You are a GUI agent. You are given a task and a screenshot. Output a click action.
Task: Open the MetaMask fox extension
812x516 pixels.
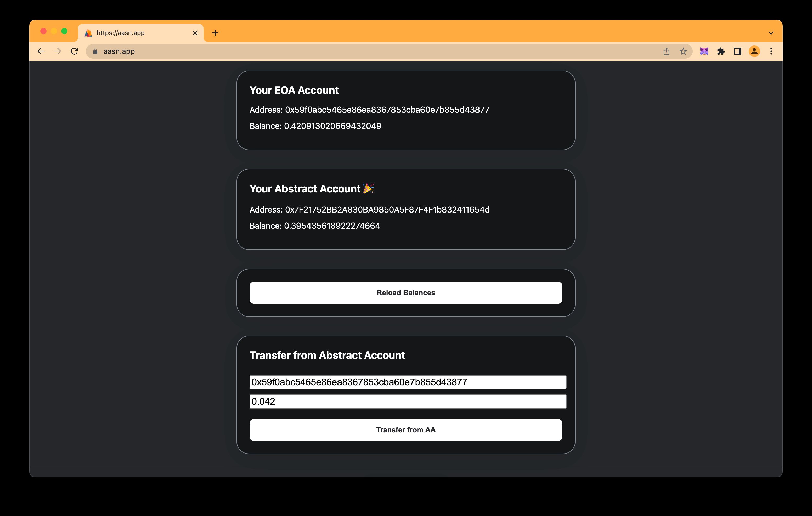(x=704, y=51)
